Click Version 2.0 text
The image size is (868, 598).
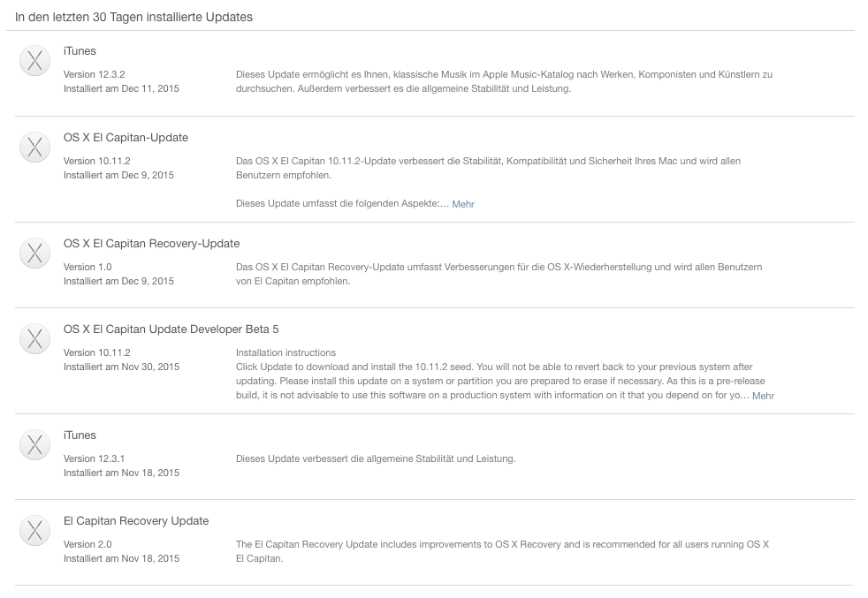(x=88, y=545)
